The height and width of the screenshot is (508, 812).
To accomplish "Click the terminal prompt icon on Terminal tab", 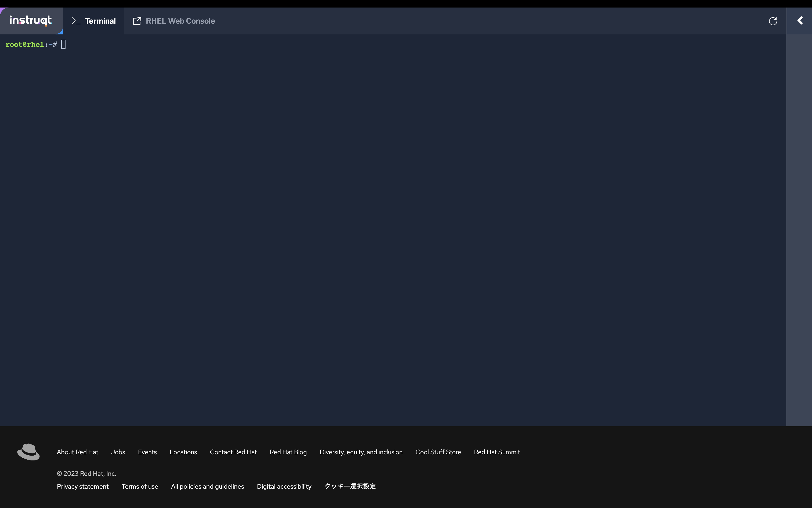I will (76, 21).
